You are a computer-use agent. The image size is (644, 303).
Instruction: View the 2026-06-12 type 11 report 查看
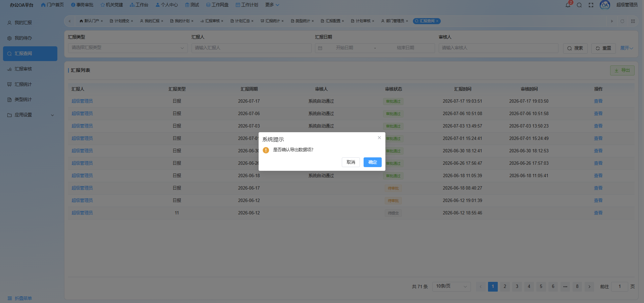(598, 213)
